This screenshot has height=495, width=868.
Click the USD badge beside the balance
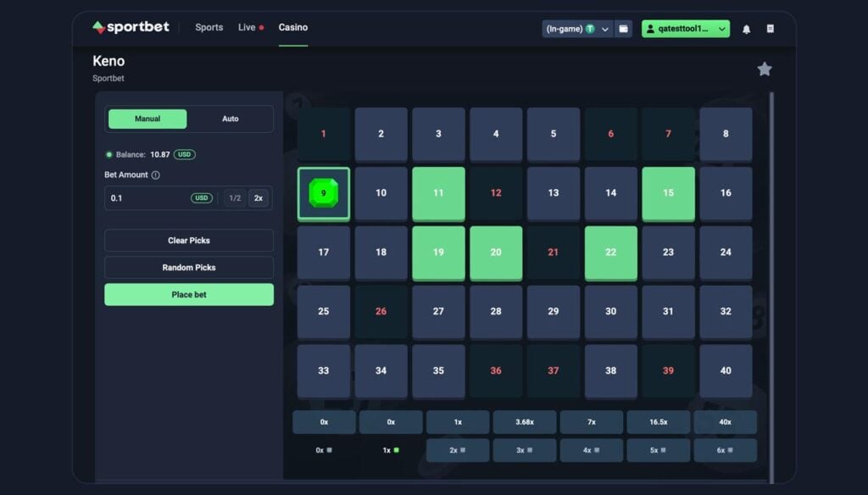coord(184,154)
